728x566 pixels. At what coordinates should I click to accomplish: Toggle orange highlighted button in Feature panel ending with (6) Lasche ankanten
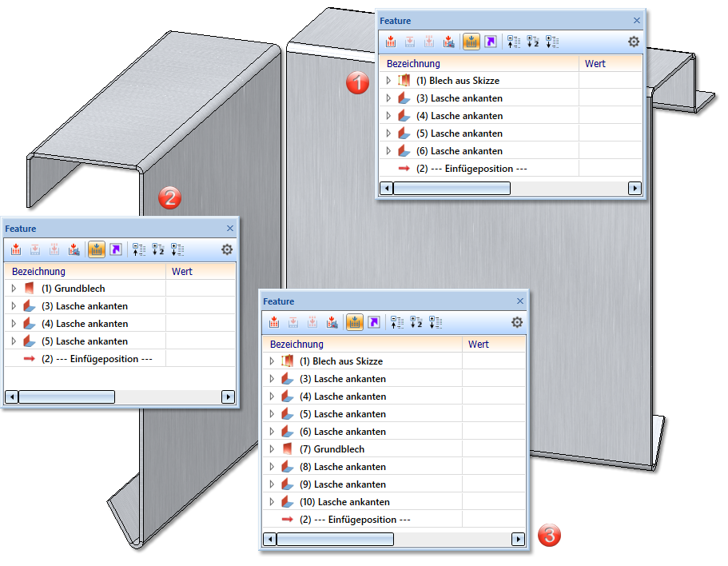[471, 42]
